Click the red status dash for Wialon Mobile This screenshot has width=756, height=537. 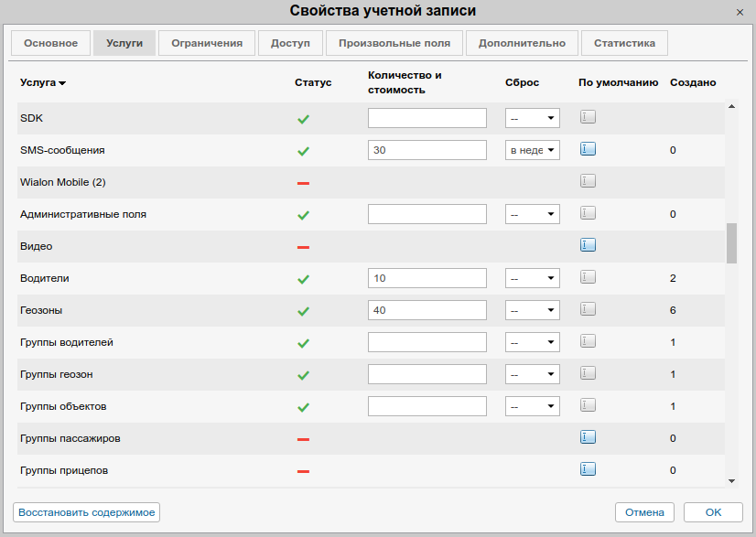click(303, 183)
